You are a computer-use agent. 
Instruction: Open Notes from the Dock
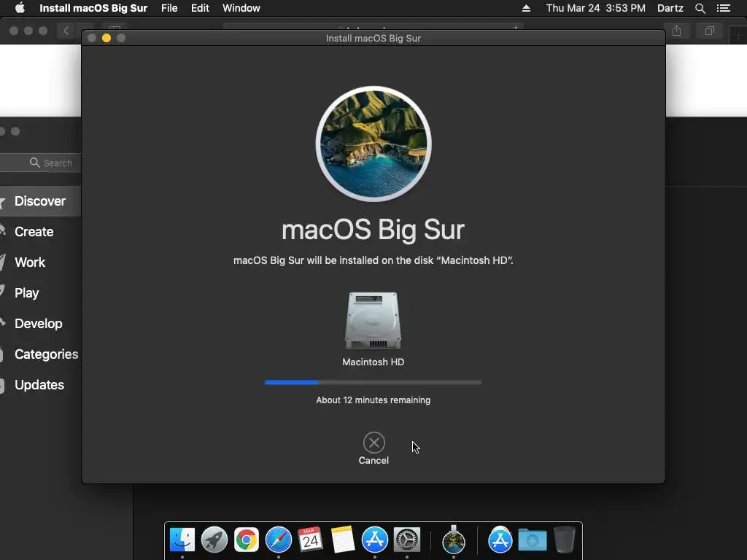point(342,540)
